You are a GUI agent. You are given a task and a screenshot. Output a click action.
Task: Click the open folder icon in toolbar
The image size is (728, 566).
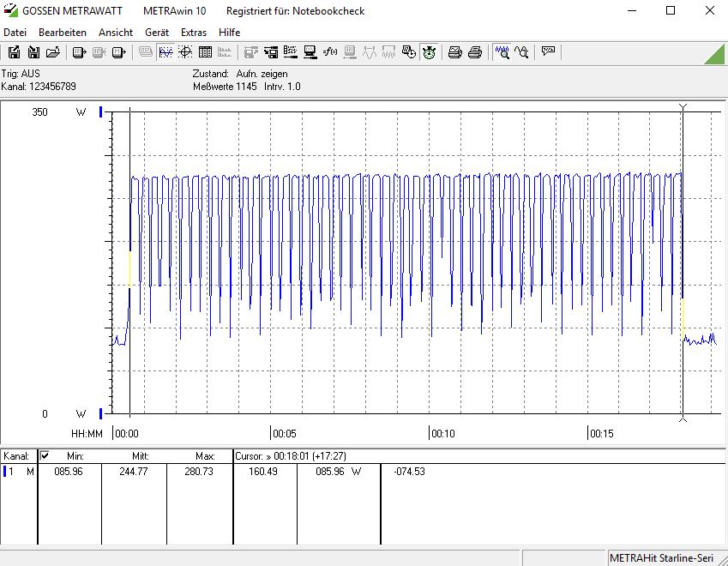pyautogui.click(x=53, y=52)
